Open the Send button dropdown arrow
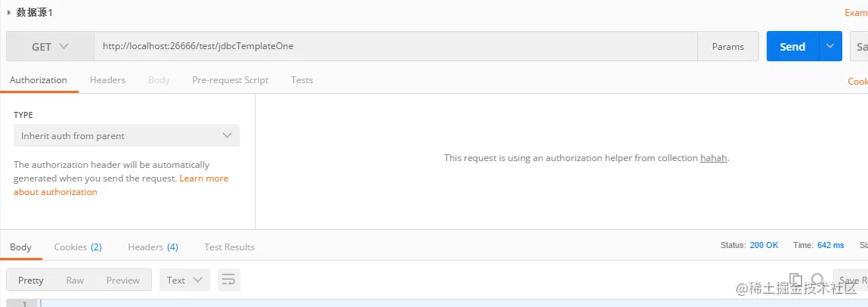Image resolution: width=868 pixels, height=307 pixels. pyautogui.click(x=830, y=47)
